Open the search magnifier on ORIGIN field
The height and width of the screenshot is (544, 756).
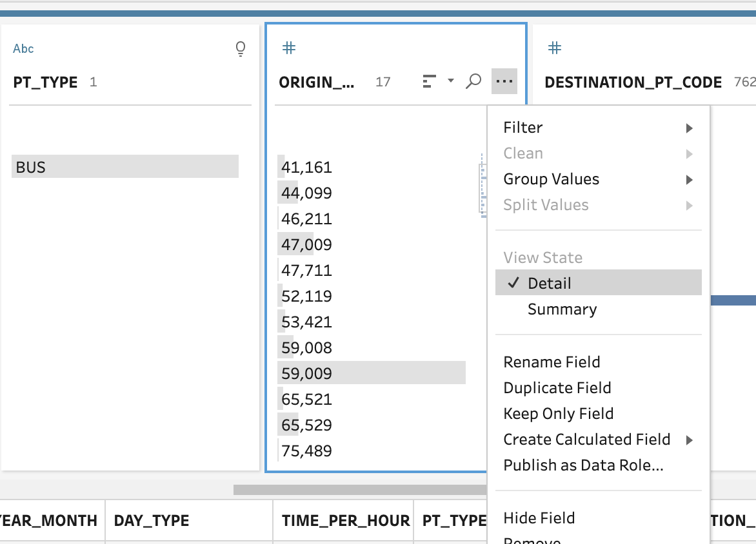click(473, 81)
